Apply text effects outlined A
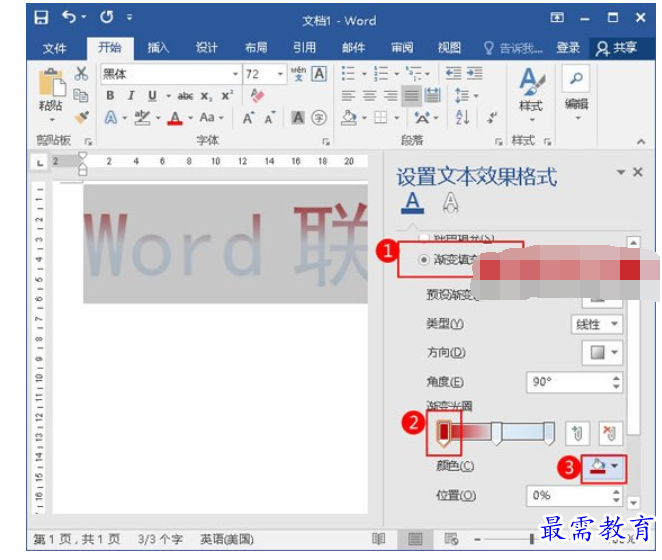 [x=111, y=117]
